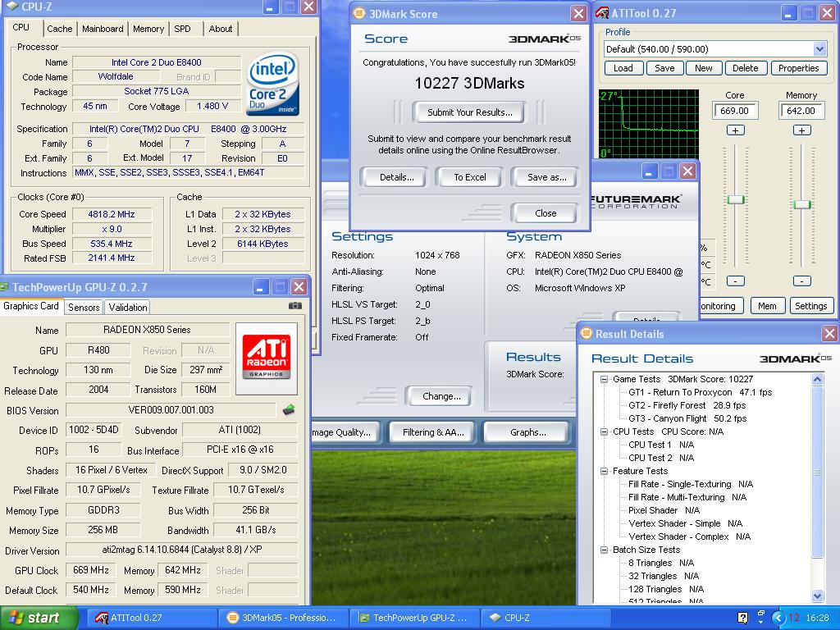Click the BIOS save chip icon in GPU-Z
Screen dimensions: 840x630
pos(289,410)
